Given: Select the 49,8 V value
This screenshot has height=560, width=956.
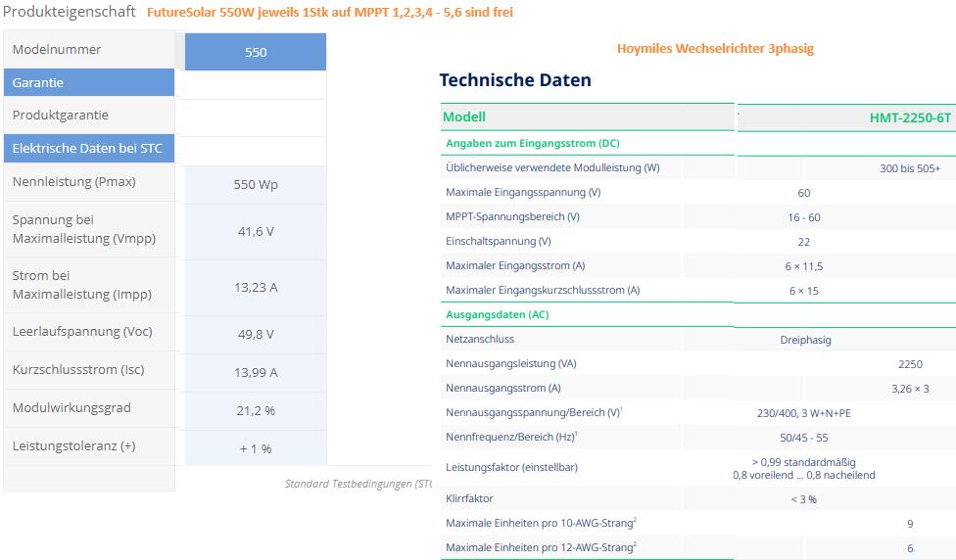Looking at the screenshot, I should pyautogui.click(x=256, y=334).
